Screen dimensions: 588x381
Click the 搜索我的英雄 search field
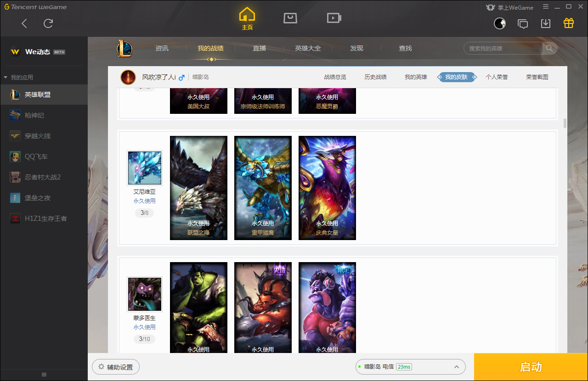(x=504, y=48)
